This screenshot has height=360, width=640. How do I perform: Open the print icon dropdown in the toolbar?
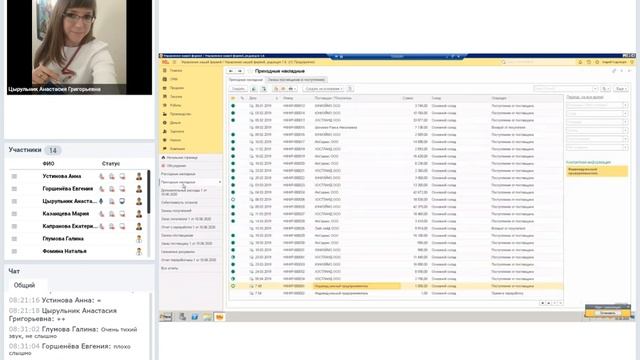291,89
